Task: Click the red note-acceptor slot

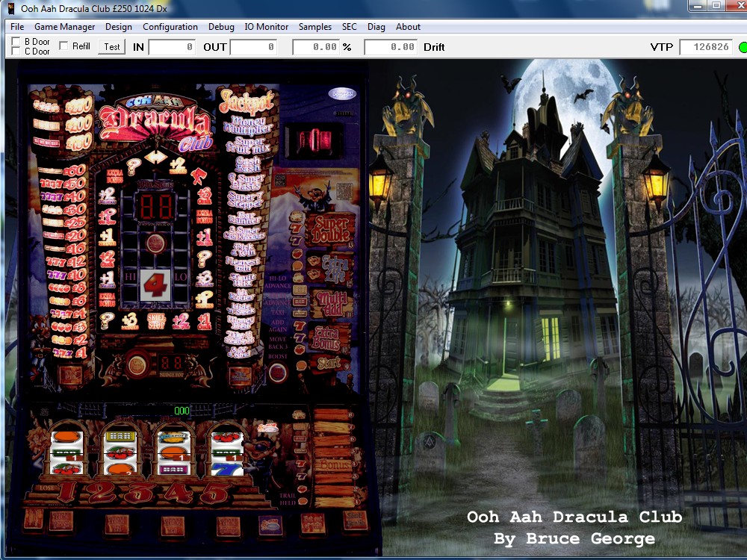Action: [314, 141]
